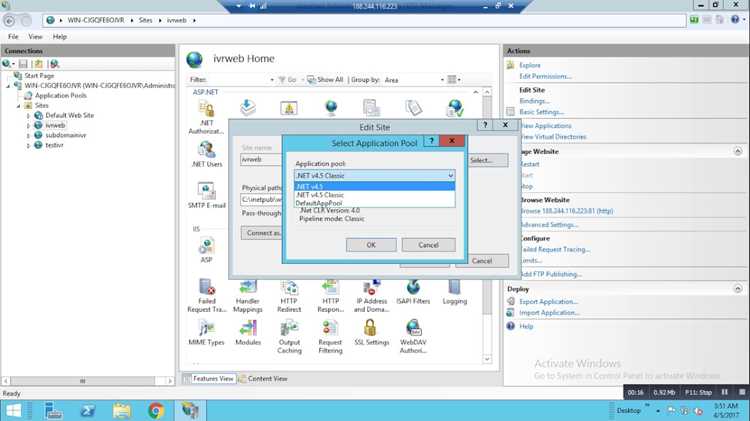The image size is (750, 421).
Task: Click the Site name input field
Action: pyautogui.click(x=261, y=160)
